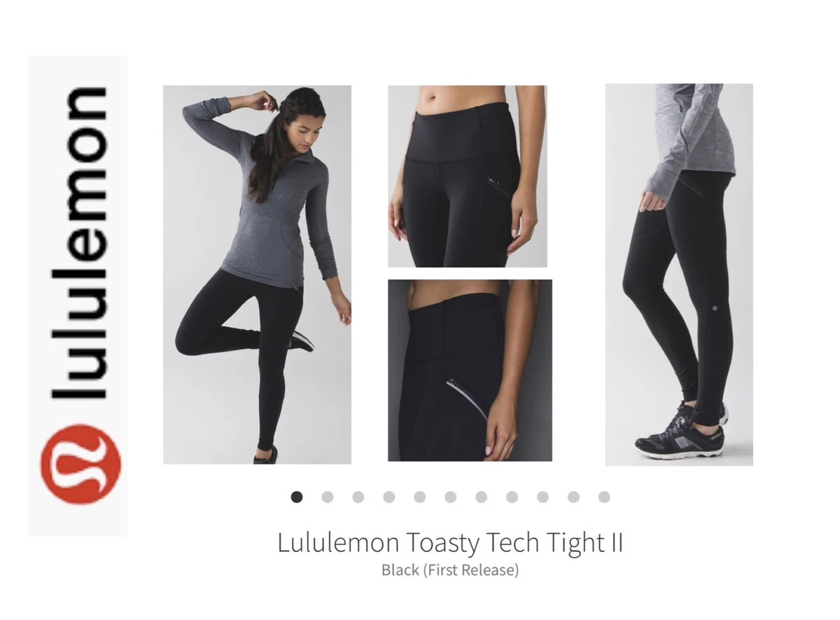Screen dimensions: 840x620
Task: Go to the sixth carousel dot
Action: click(451, 497)
